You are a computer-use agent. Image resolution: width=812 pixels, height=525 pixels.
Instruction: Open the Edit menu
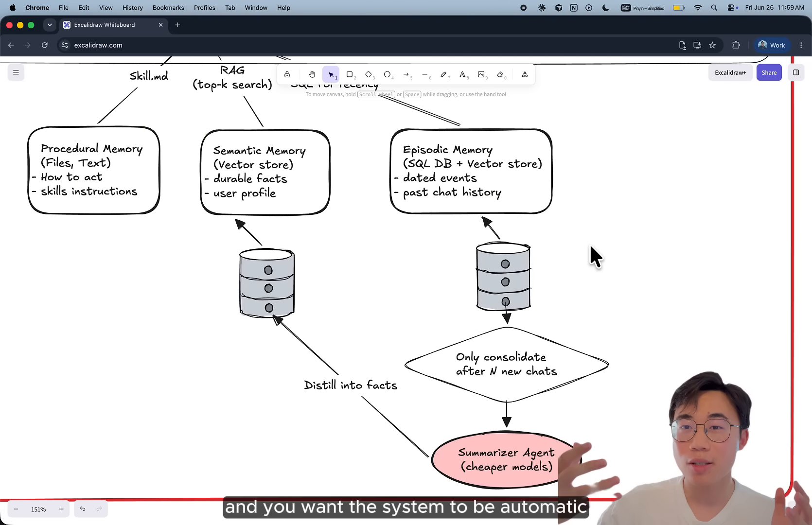[84, 8]
